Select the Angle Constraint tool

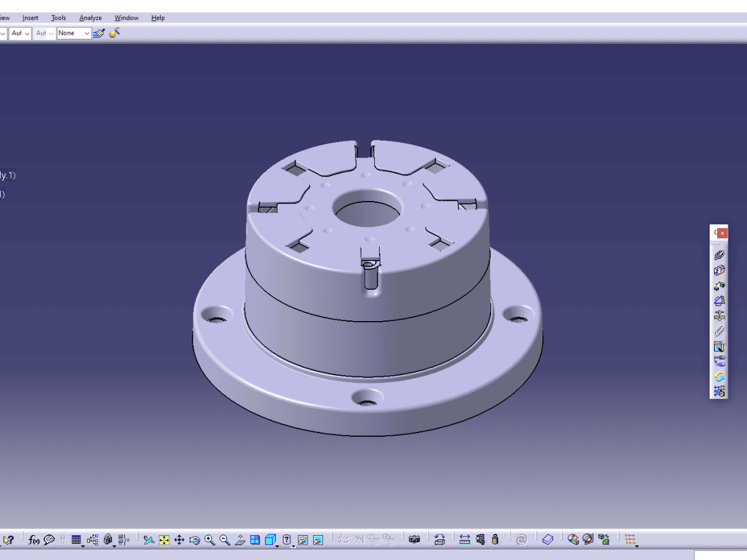click(x=719, y=301)
